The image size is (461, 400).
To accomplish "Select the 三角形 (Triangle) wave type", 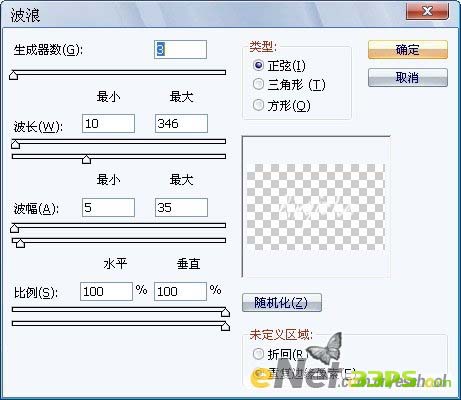I will point(259,84).
